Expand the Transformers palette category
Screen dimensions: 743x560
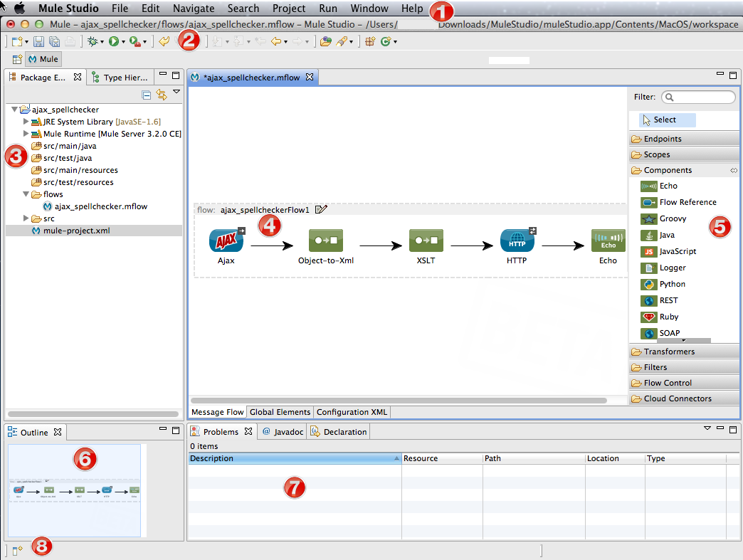669,352
